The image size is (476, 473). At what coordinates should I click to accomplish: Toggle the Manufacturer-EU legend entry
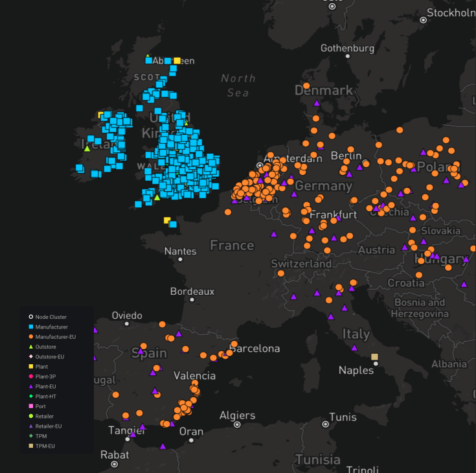pyautogui.click(x=56, y=337)
